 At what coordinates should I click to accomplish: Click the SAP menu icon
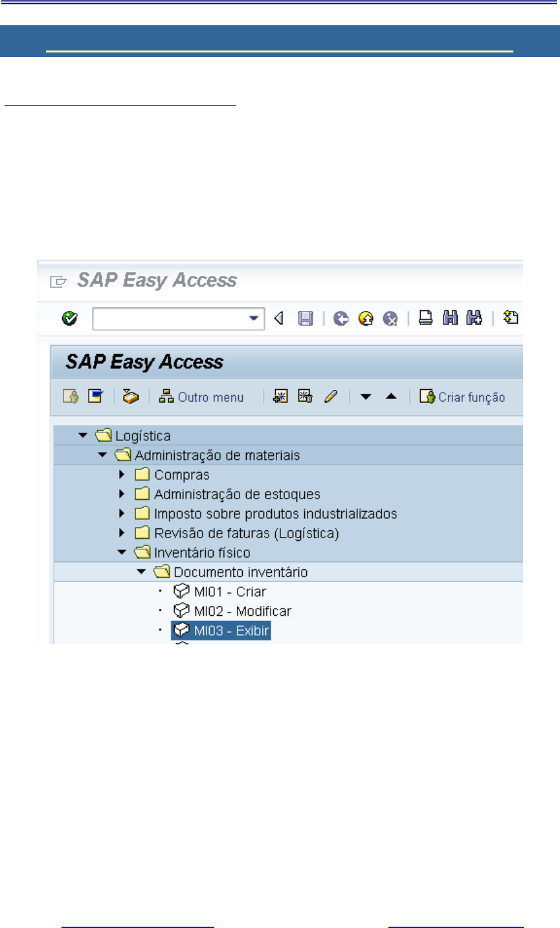point(96,396)
